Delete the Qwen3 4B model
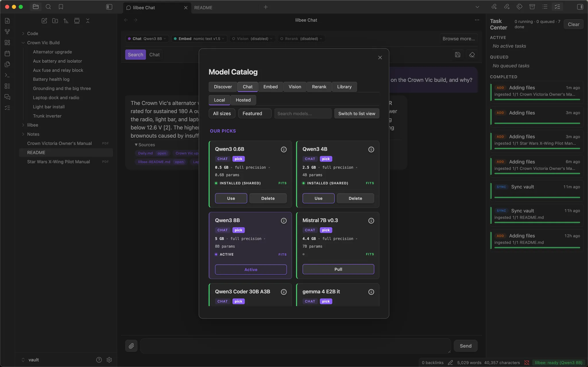The width and height of the screenshot is (588, 367). click(355, 198)
